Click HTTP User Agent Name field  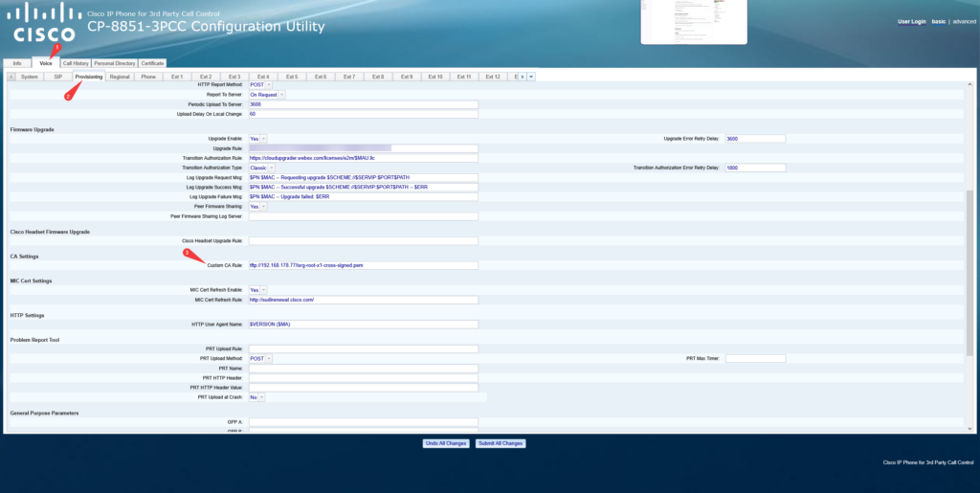(363, 325)
